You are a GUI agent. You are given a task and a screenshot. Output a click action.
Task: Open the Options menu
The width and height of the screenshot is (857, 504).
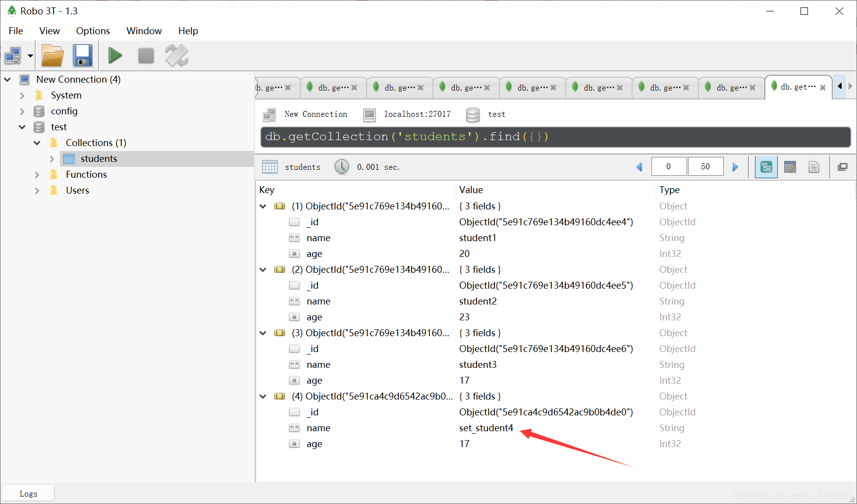93,31
